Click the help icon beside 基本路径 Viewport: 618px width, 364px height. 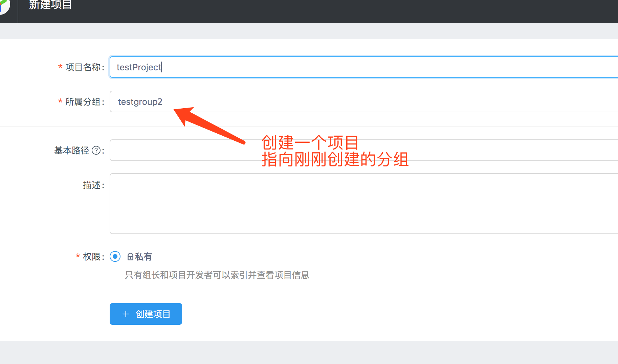click(96, 150)
